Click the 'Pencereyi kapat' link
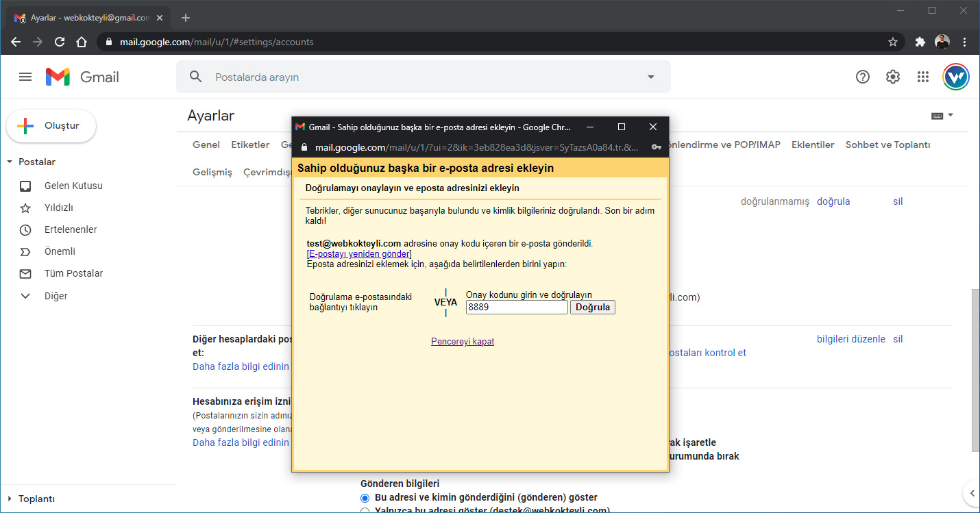 pyautogui.click(x=463, y=342)
